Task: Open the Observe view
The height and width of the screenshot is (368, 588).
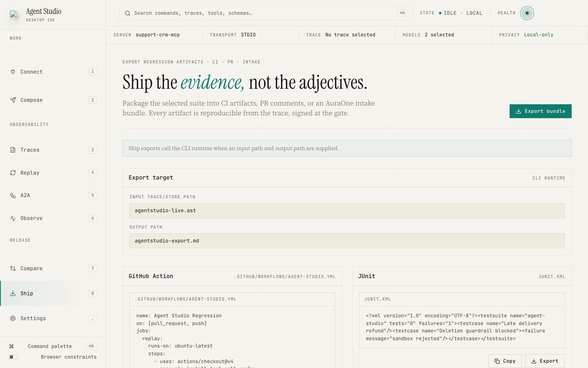Action: point(53,218)
